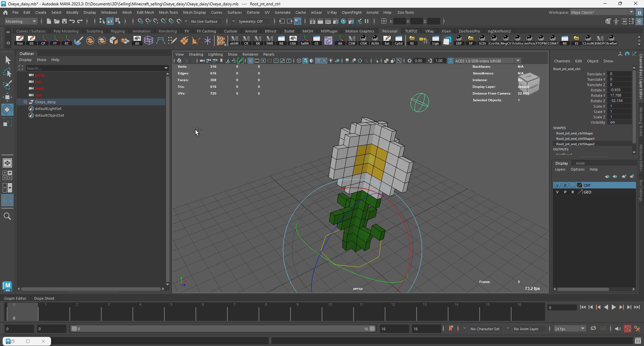The width and height of the screenshot is (644, 346).
Task: Open the ACES 1.0 SDR-video view transform dropdown
Action: [x=487, y=61]
